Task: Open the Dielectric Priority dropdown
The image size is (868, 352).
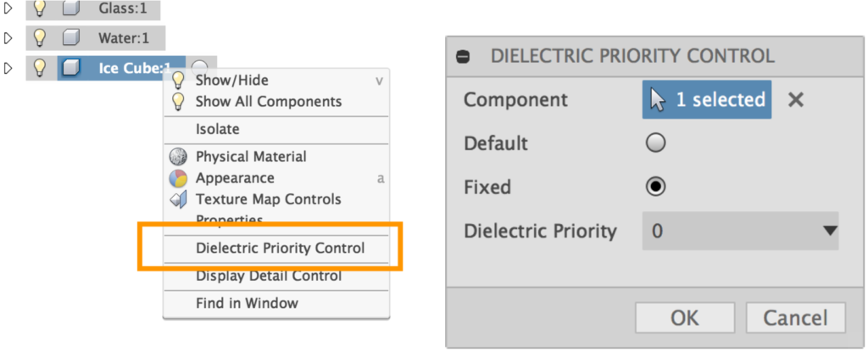Action: click(x=740, y=231)
